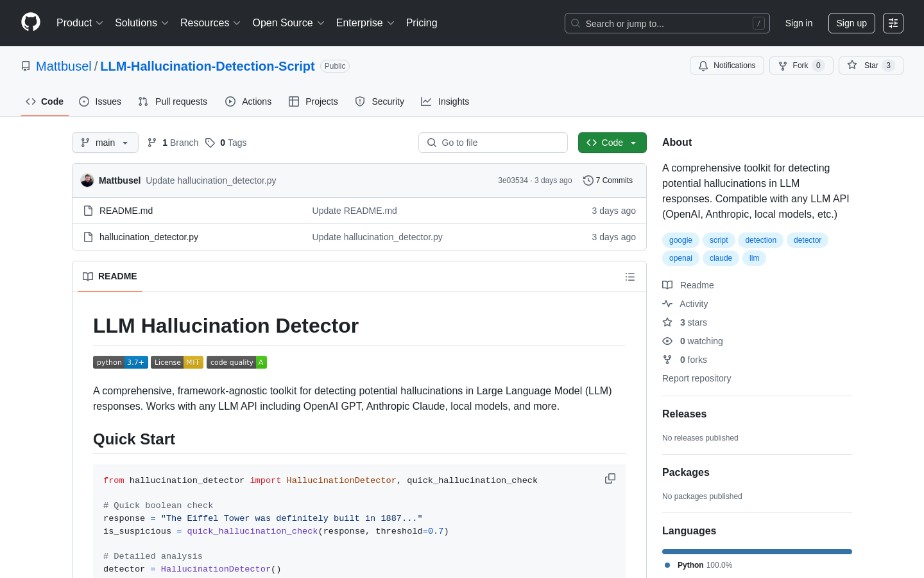
Task: Open the hallucination_detector.py file
Action: click(x=149, y=237)
